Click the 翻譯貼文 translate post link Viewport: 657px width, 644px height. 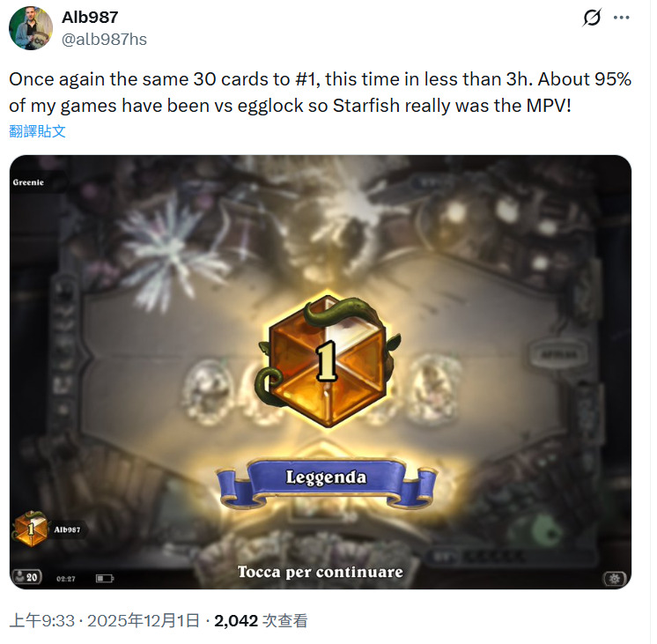[37, 131]
